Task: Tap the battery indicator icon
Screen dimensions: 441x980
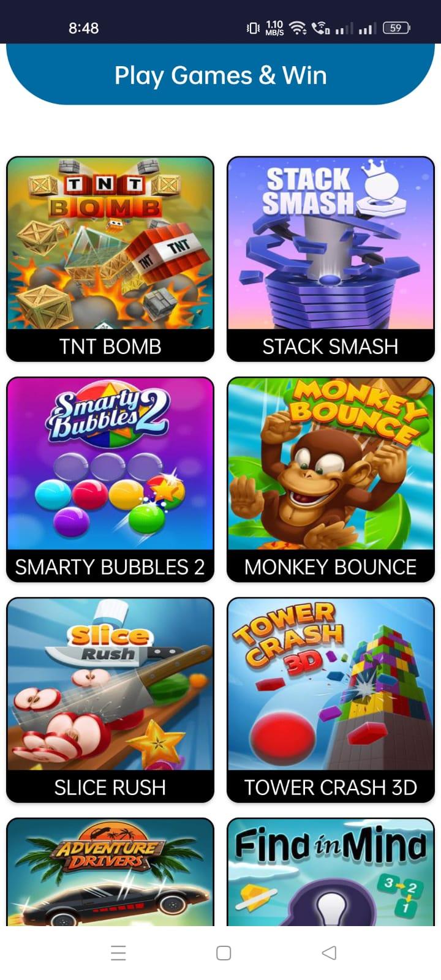Action: coord(397,28)
